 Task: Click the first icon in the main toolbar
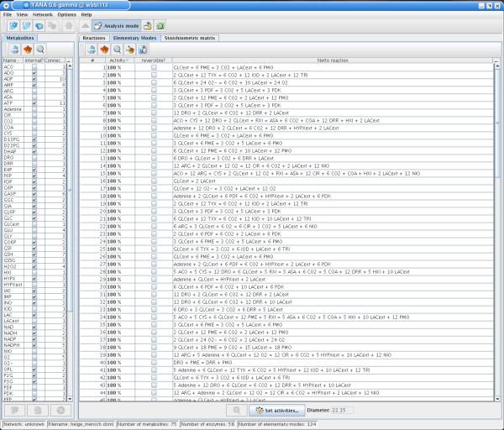11,26
